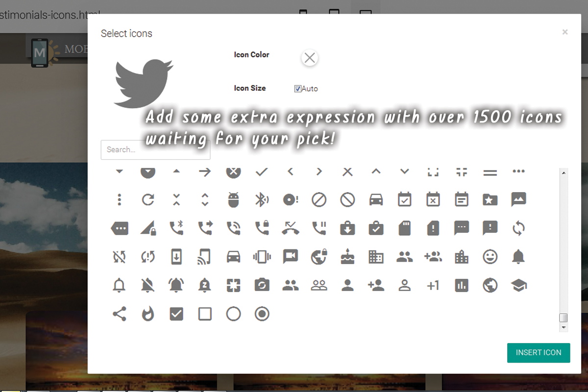Viewport: 588px width, 392px height.
Task: Pick the checked radio button icon
Action: 262,314
